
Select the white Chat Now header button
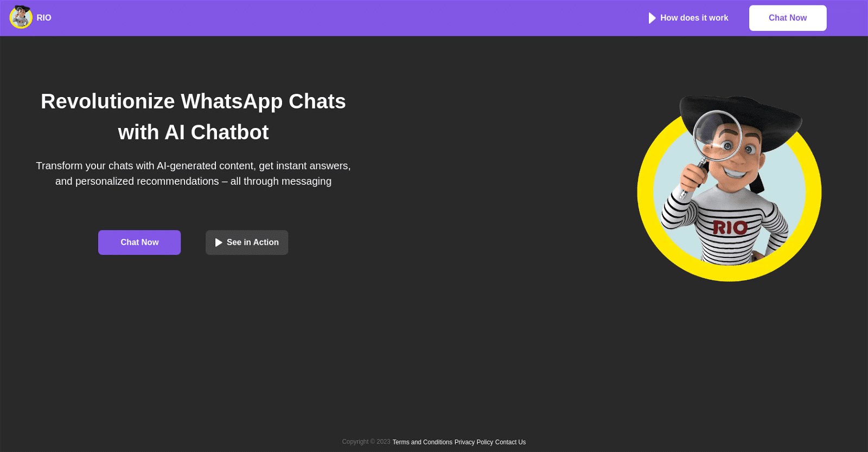coord(788,18)
